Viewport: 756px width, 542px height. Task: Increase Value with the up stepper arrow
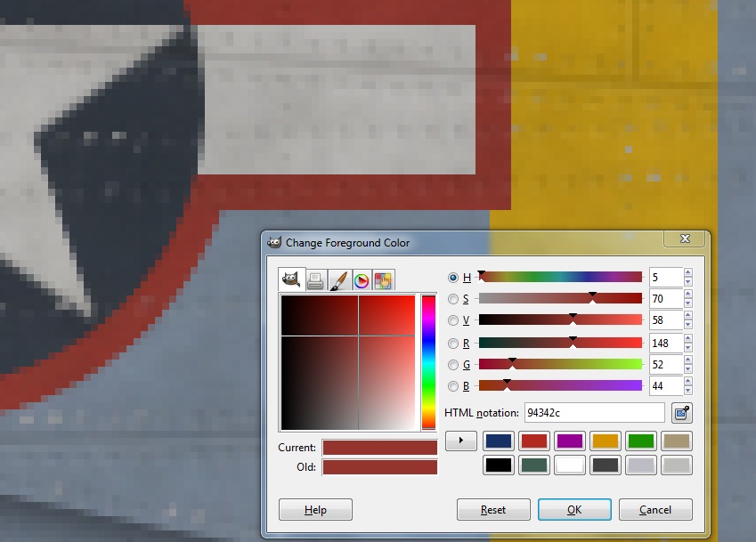[688, 315]
